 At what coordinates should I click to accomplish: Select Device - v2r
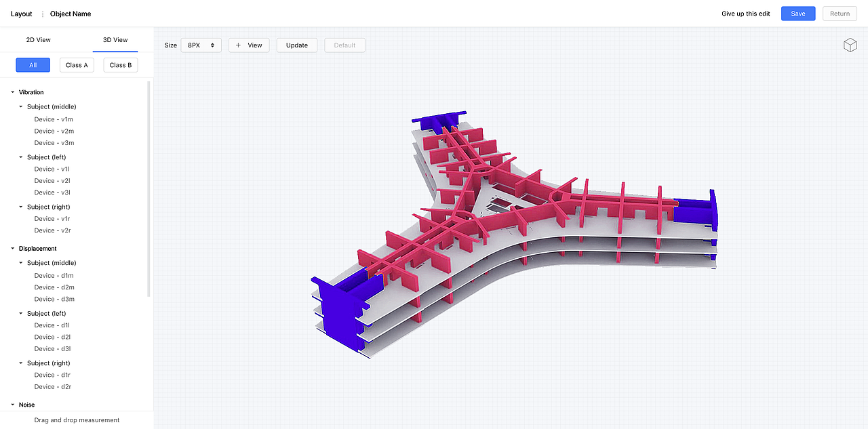[x=53, y=230]
